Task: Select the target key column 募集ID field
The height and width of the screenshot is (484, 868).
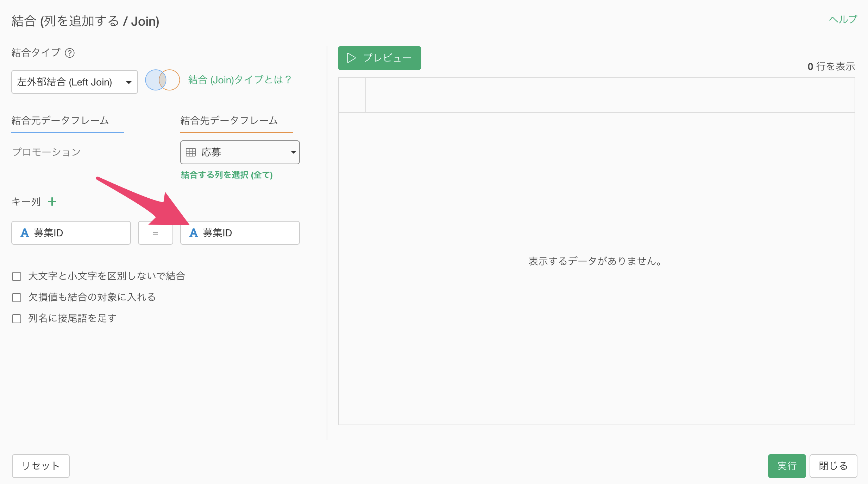Action: 240,233
